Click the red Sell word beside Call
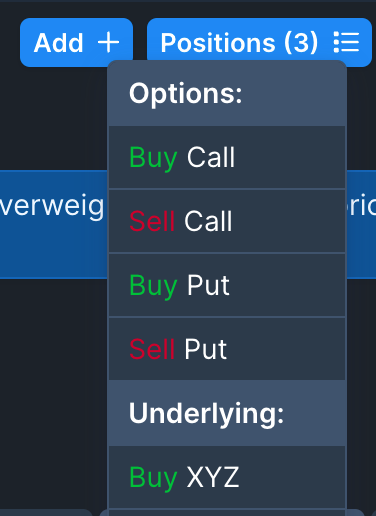This screenshot has width=376, height=516. click(x=152, y=221)
